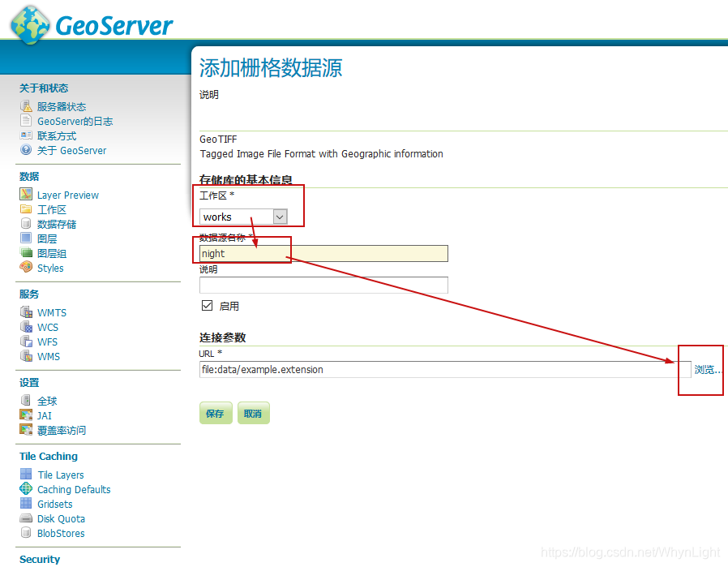Open Disk Quota link
This screenshot has height=567, width=728.
(61, 518)
